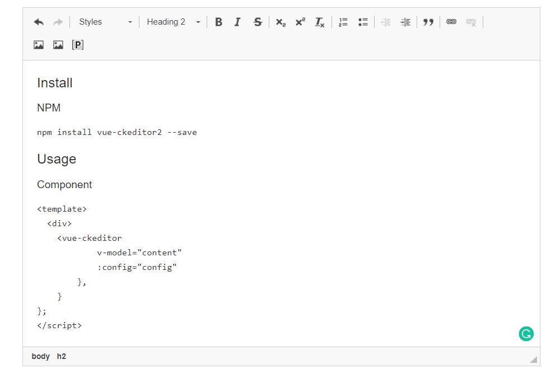Click the Unlink icon
560x392 pixels.
471,22
